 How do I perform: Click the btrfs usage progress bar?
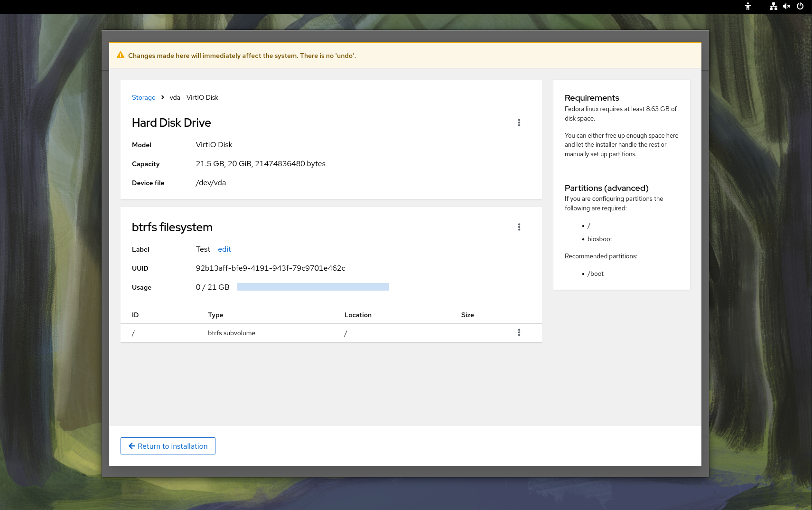313,287
